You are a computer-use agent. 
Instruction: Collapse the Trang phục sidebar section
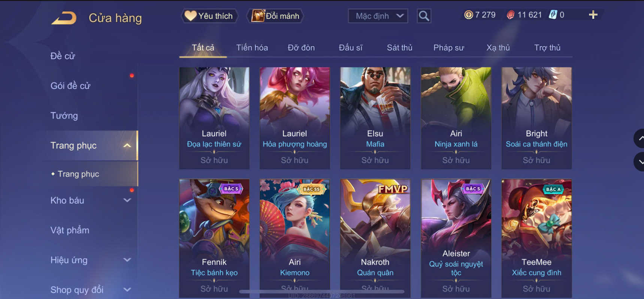tap(127, 146)
